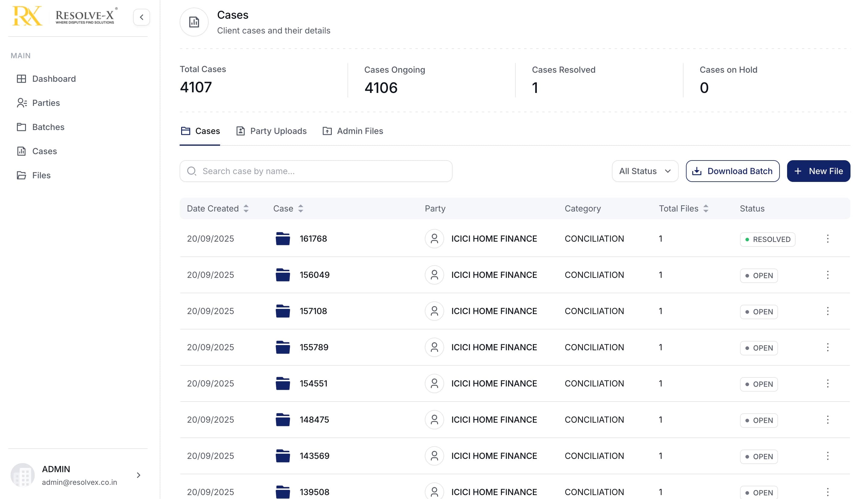868x499 pixels.
Task: Click party avatar in case 157108 row
Action: 434,311
